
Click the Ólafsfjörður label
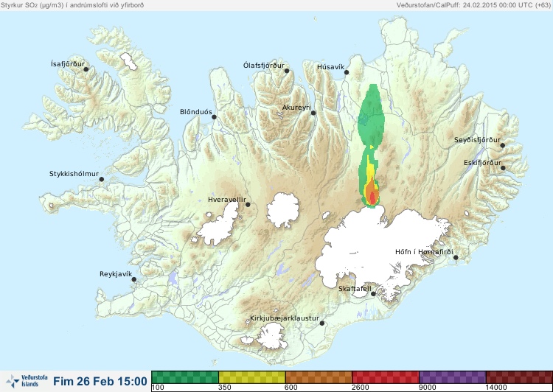coord(264,66)
